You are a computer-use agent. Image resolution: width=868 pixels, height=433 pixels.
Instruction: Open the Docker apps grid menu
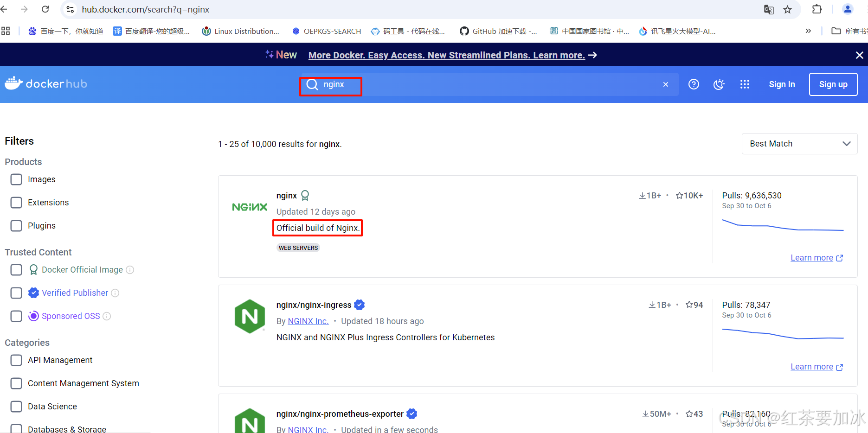click(745, 84)
